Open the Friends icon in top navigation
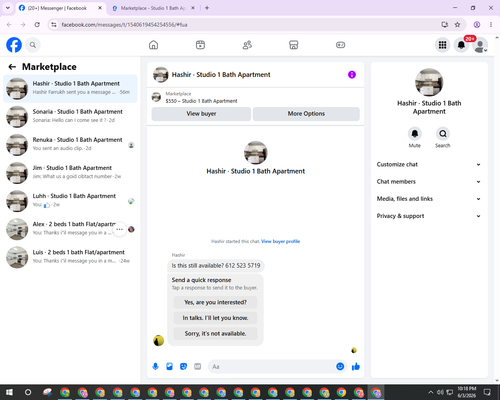Screen dimensions: 500x400 point(247,45)
